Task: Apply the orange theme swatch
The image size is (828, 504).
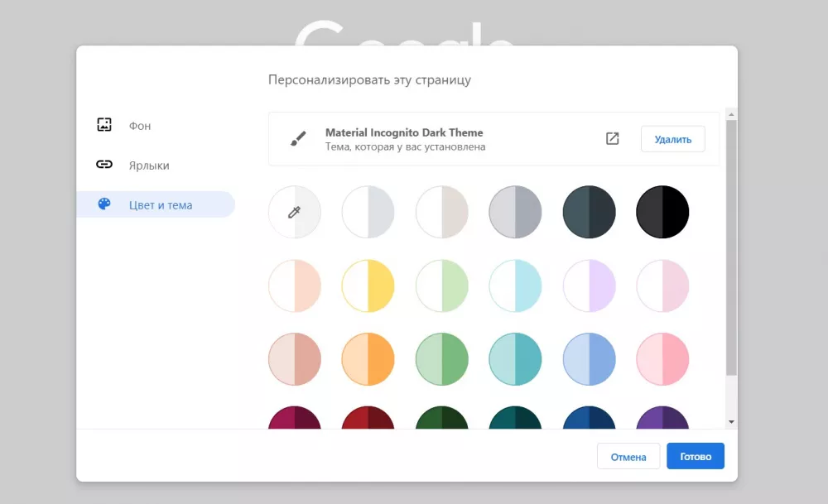Action: [x=368, y=359]
